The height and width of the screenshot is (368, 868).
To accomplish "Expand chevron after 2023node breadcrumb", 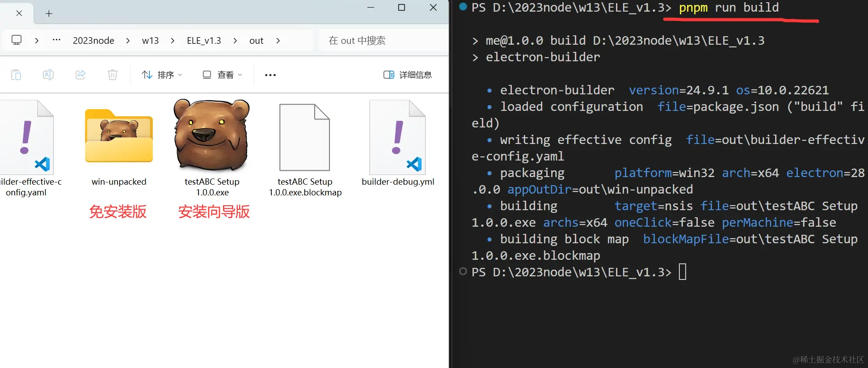I will (128, 41).
